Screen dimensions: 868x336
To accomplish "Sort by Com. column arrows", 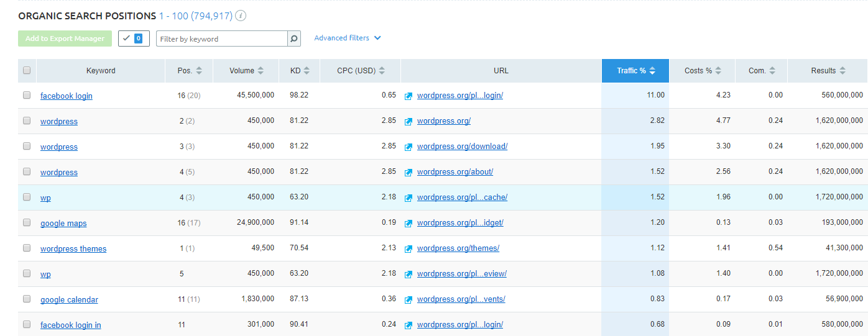I will (772, 71).
